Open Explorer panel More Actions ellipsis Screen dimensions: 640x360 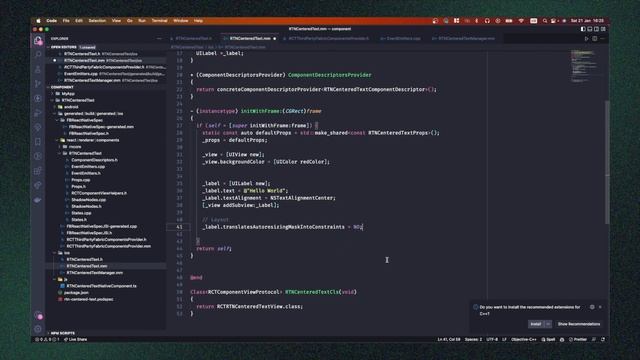pyautogui.click(x=159, y=38)
